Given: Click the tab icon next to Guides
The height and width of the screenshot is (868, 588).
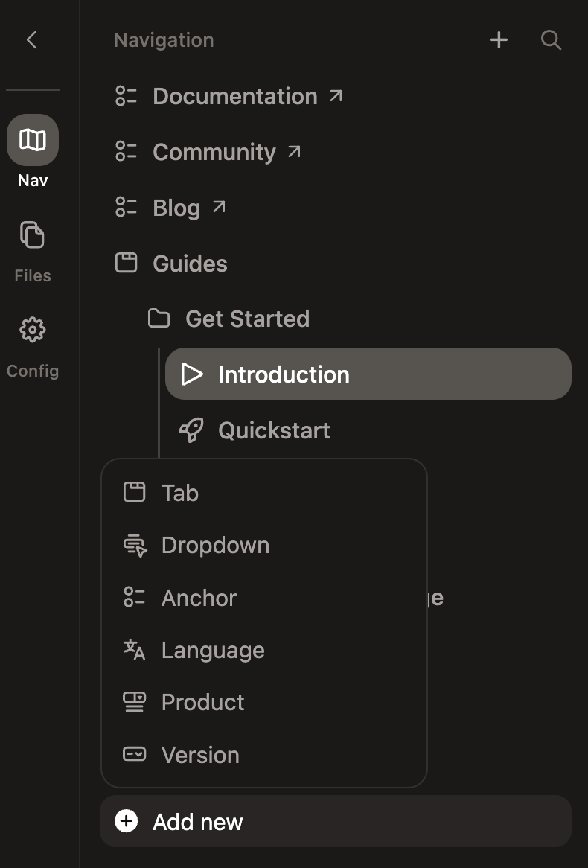Looking at the screenshot, I should coord(127,263).
